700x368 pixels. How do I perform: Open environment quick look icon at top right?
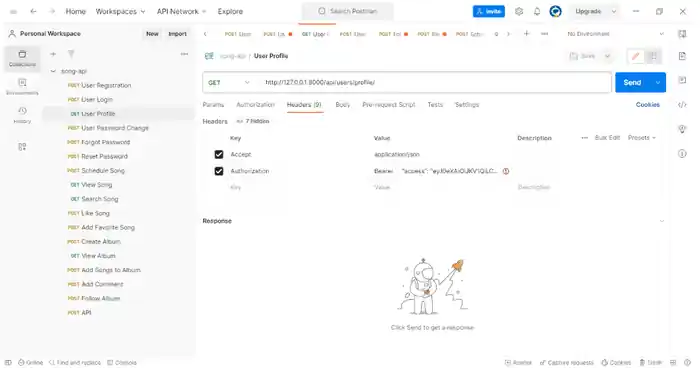click(682, 34)
